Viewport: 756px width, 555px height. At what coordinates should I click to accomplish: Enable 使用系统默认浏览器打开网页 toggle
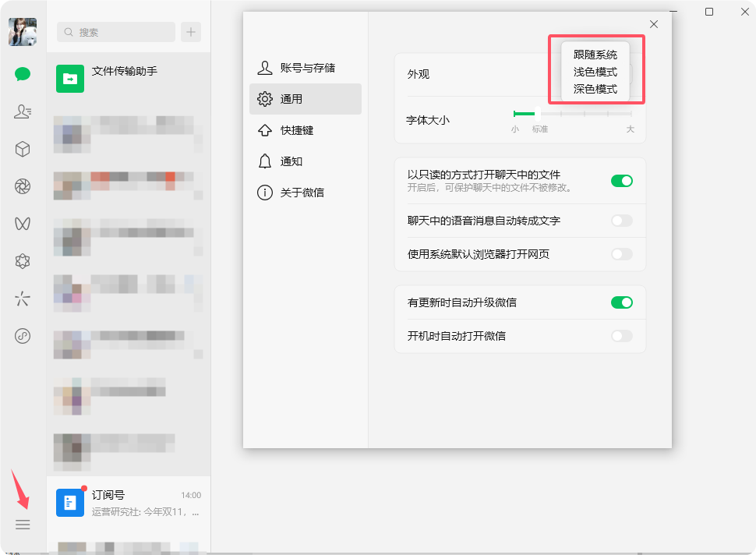(x=622, y=254)
